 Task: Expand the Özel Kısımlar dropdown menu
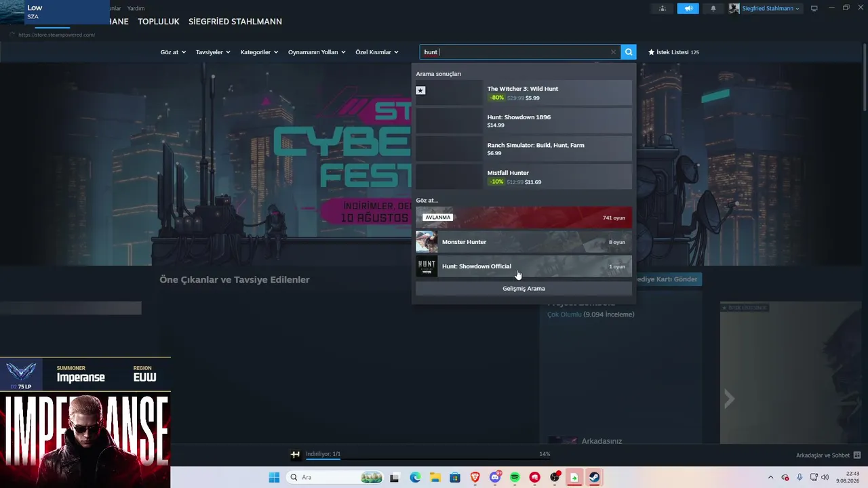(x=377, y=52)
